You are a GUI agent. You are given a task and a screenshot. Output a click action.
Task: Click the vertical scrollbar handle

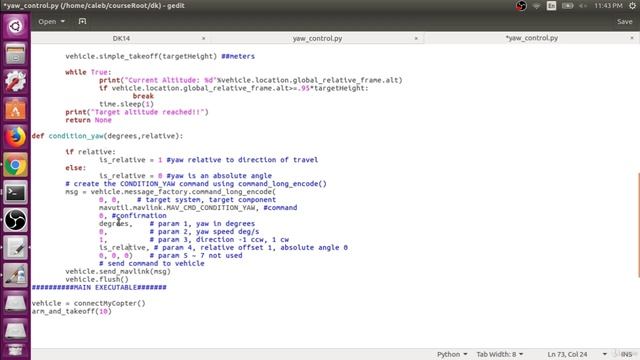tap(638, 225)
